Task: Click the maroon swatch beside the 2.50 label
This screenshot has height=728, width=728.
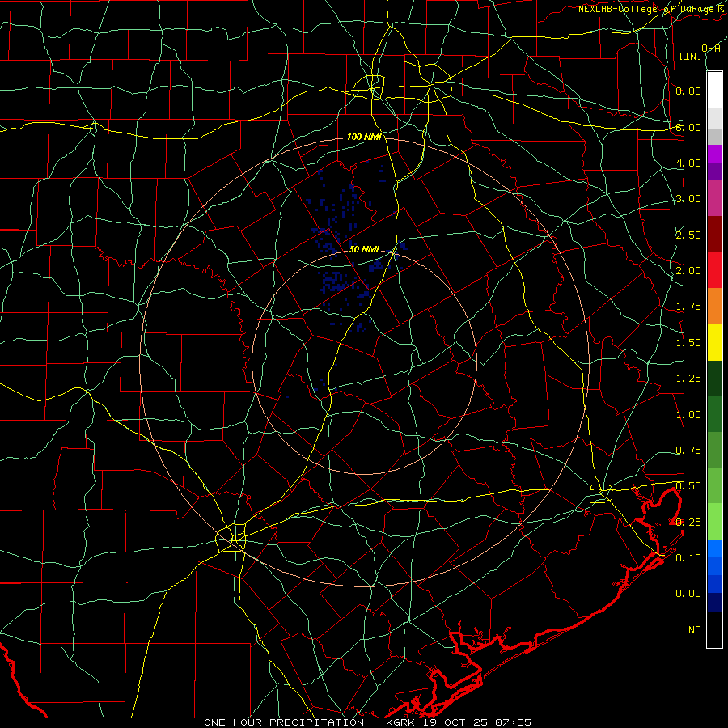Action: [x=714, y=235]
